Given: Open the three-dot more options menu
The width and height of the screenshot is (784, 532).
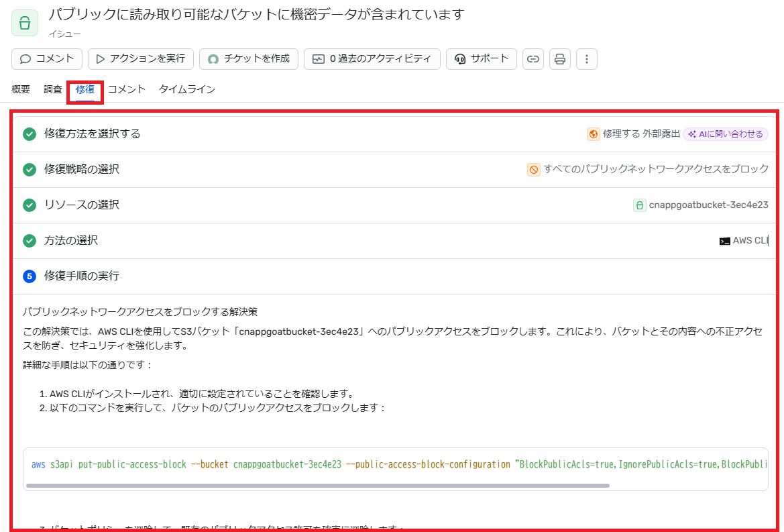Looking at the screenshot, I should [x=587, y=59].
